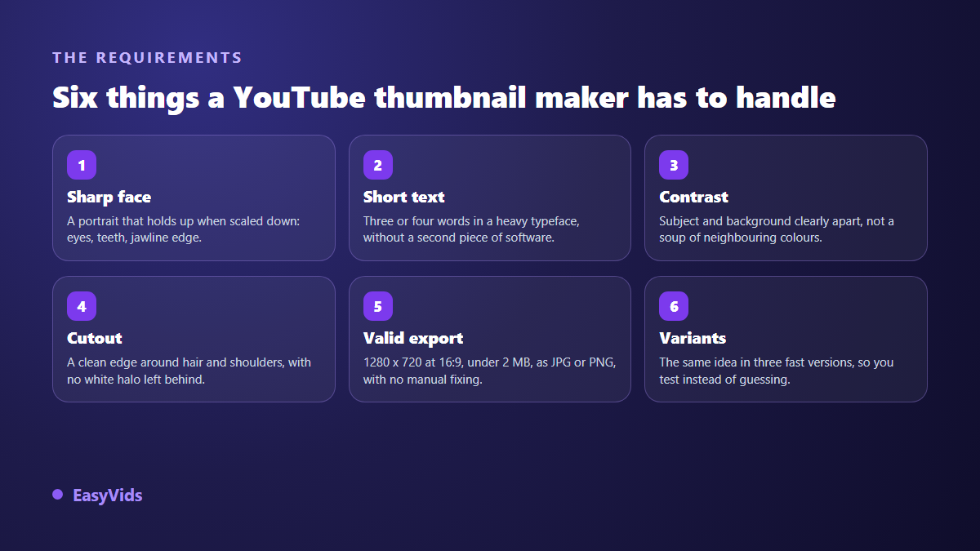
Task: Click text "Three or four words in a heavy typeface"
Action: (x=470, y=221)
